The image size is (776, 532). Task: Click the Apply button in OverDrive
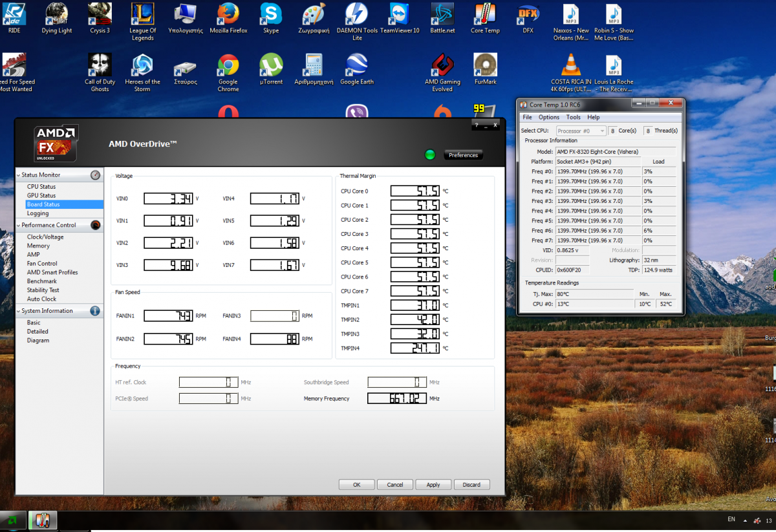click(x=433, y=484)
